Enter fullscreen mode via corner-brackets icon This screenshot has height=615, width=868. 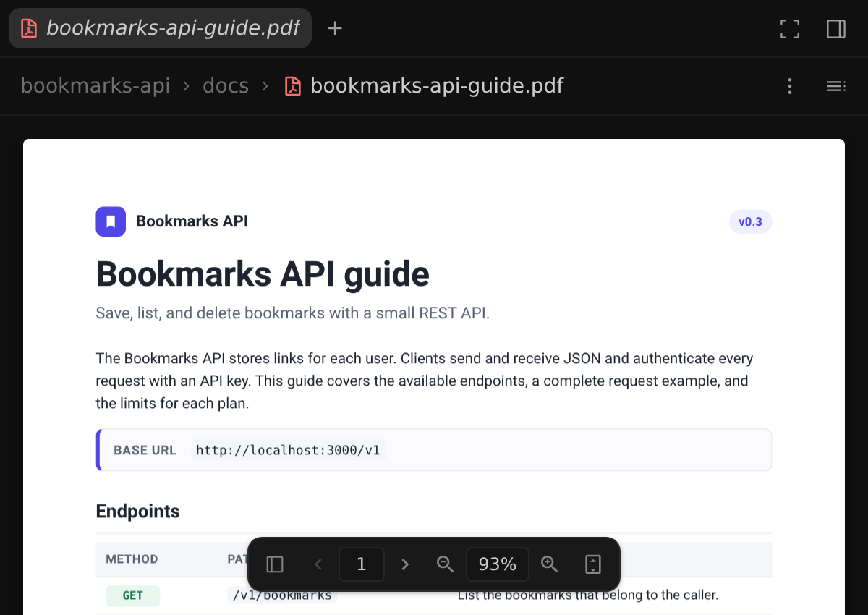point(790,29)
